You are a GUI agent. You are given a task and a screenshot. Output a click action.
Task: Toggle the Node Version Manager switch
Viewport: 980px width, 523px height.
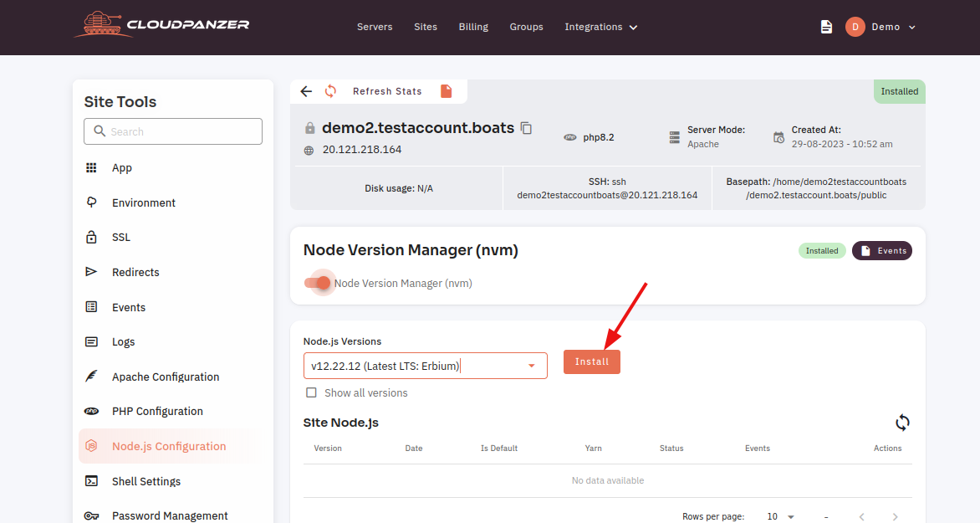318,284
